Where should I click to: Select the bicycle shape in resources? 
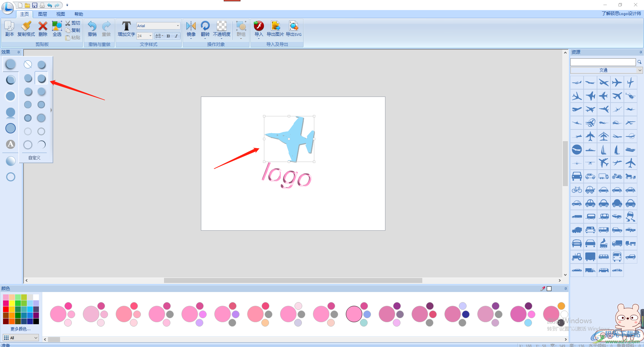[x=577, y=190]
